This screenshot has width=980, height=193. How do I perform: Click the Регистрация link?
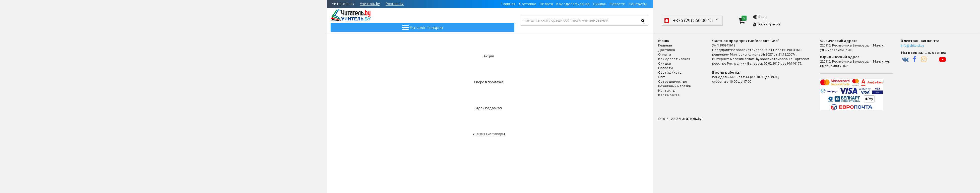point(769,24)
